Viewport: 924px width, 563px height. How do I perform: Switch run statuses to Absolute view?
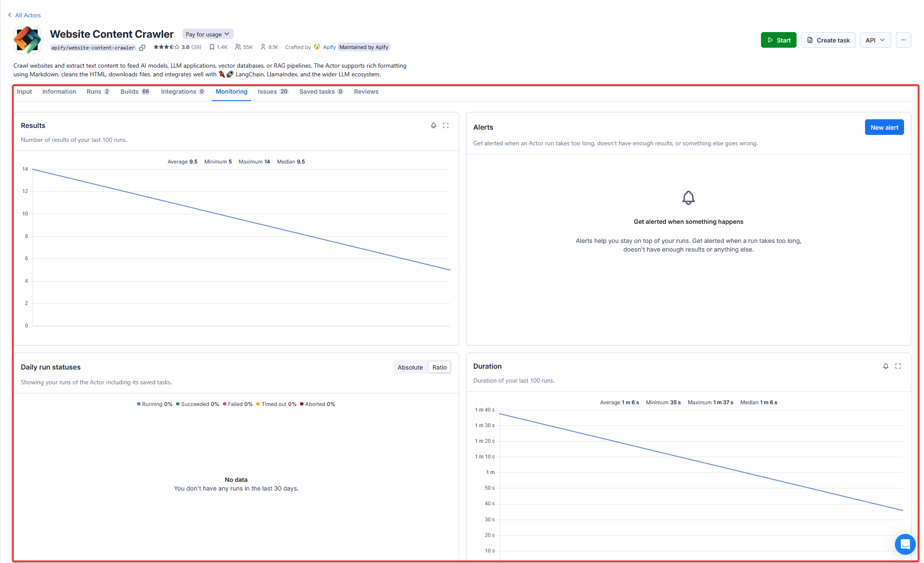point(410,367)
